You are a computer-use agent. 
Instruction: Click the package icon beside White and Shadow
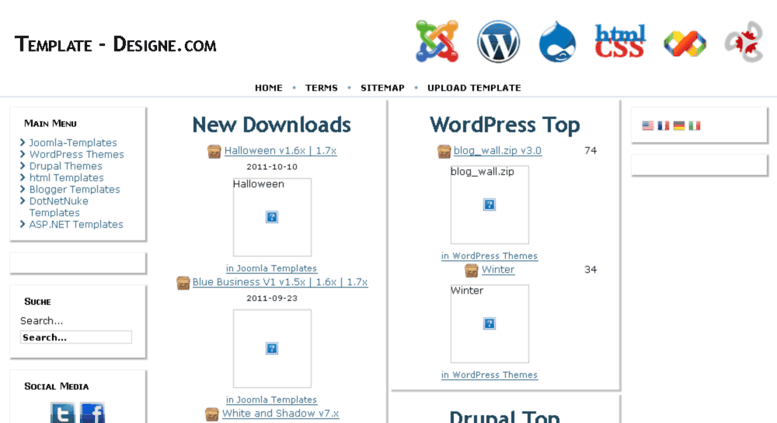[212, 414]
